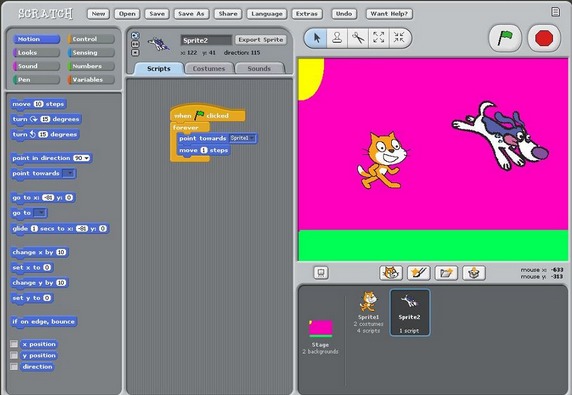The height and width of the screenshot is (395, 572).
Task: Open the Sensing blocks category
Action: click(x=91, y=53)
